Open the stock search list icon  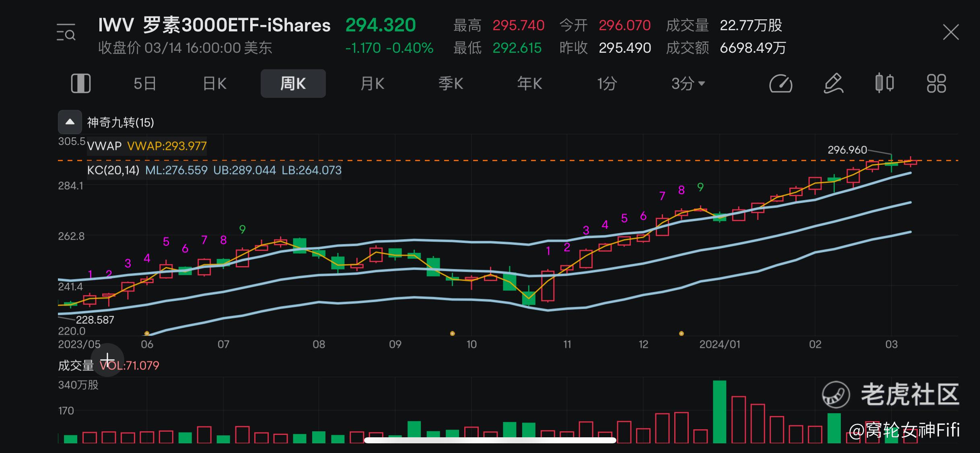66,32
